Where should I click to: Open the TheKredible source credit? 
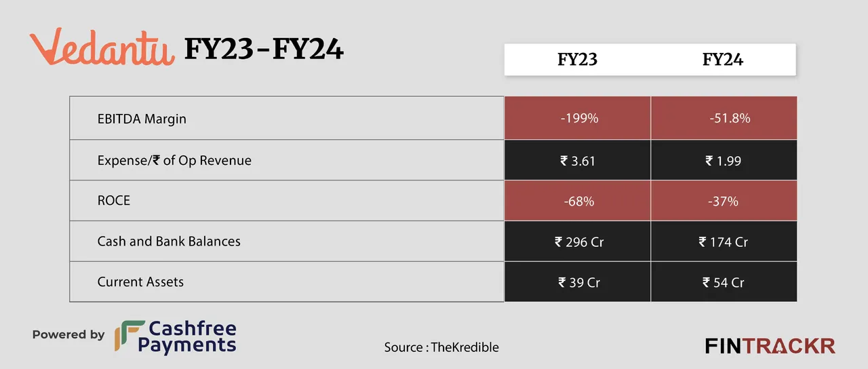point(441,347)
